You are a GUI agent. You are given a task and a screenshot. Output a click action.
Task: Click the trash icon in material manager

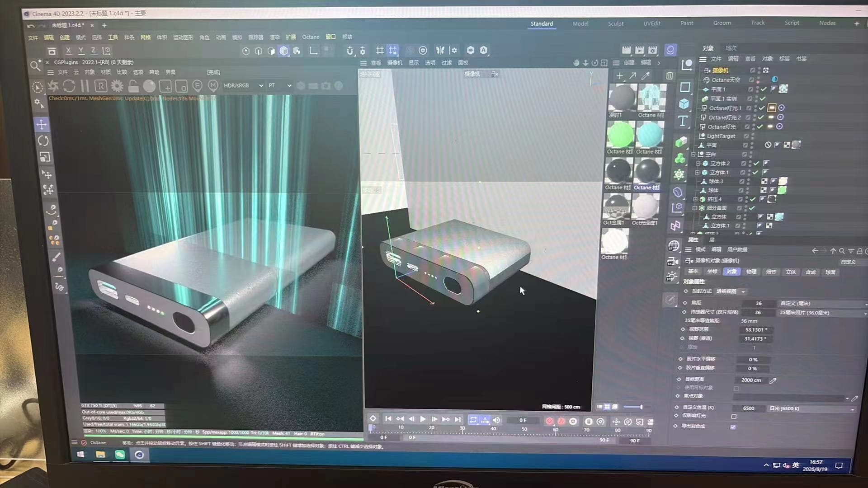pos(669,76)
